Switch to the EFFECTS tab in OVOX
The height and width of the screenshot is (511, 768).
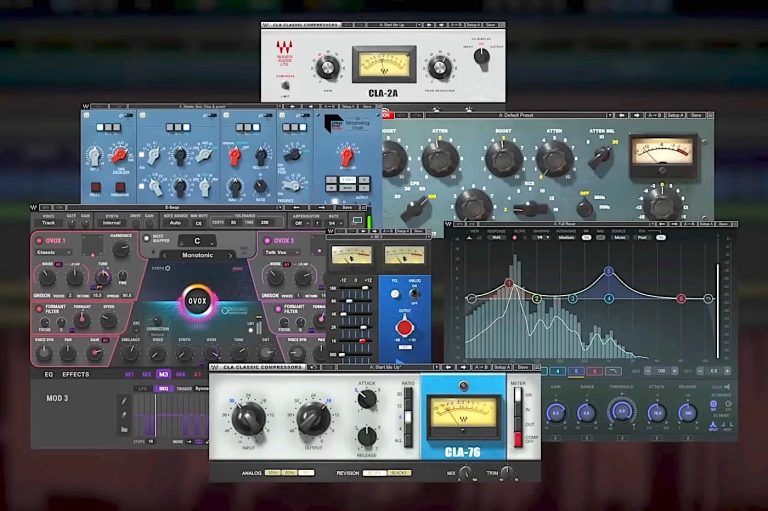[x=76, y=374]
